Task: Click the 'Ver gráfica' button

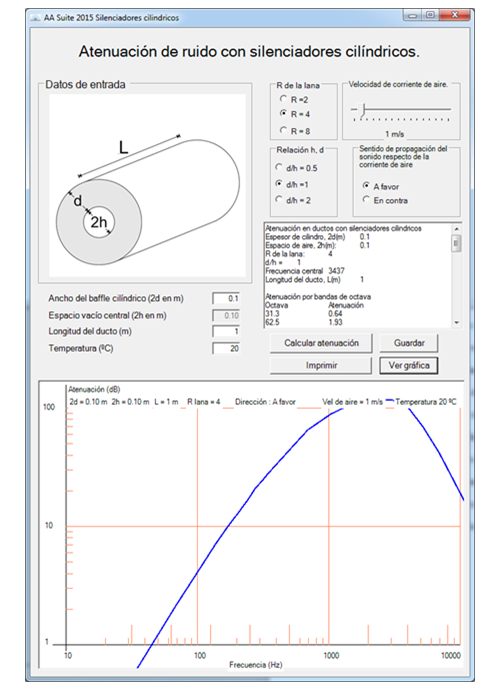Action: (409, 365)
